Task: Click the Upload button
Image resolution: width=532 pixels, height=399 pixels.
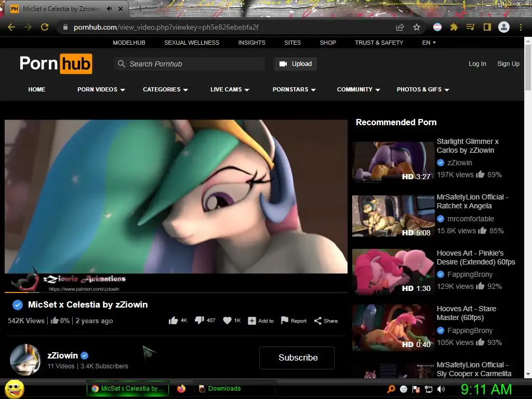Action: pos(296,64)
